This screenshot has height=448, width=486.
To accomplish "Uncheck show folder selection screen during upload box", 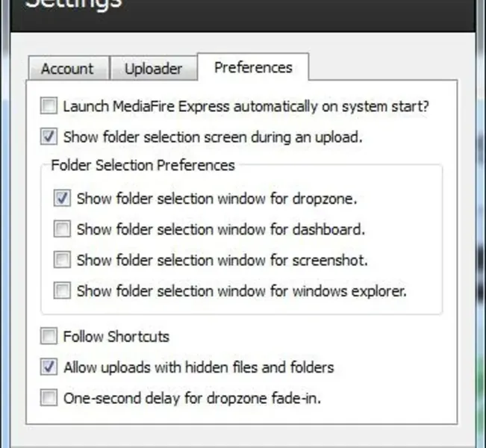I will [x=49, y=137].
